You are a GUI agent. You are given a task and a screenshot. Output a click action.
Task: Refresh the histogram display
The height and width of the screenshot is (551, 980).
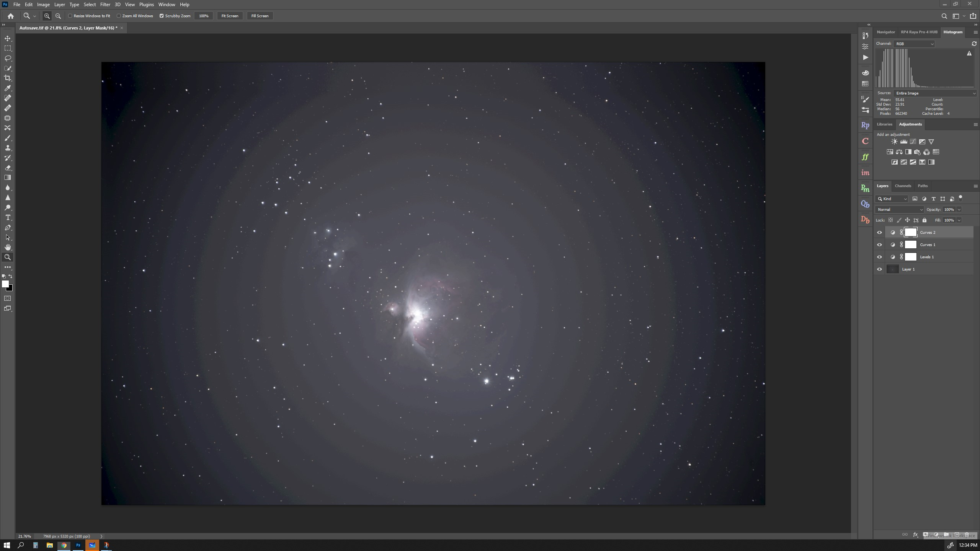pos(974,44)
